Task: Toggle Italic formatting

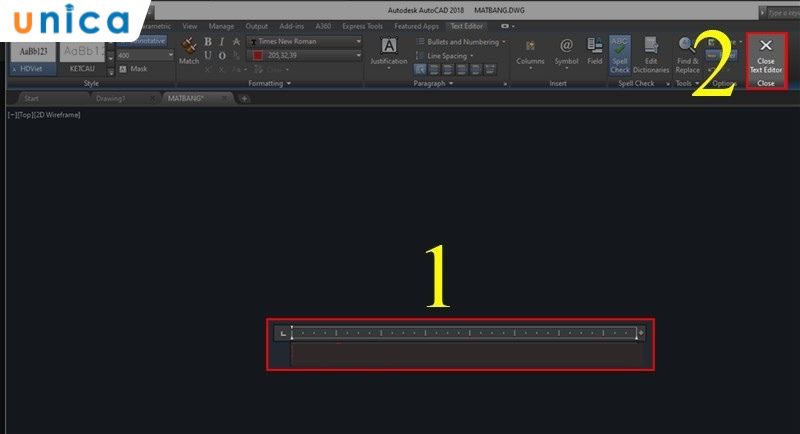Action: [x=222, y=42]
